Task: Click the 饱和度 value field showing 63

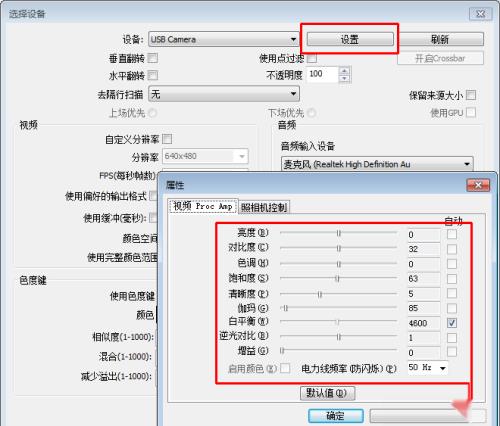Action: pos(424,278)
